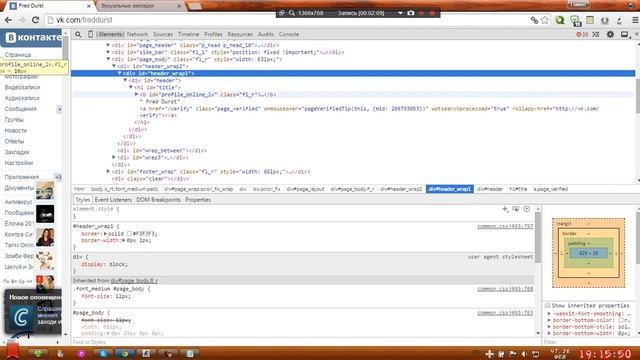This screenshot has width=640, height=360.
Task: Collapse the h1#title node
Action: (131, 87)
